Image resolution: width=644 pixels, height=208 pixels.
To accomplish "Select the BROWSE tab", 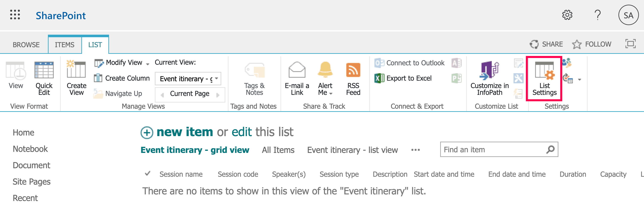I will point(26,44).
